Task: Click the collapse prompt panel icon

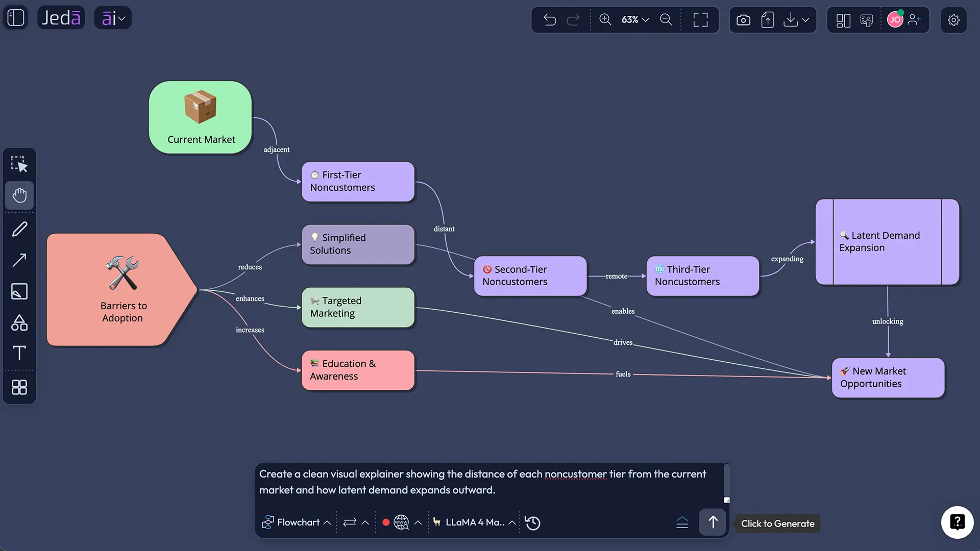Action: [682, 522]
